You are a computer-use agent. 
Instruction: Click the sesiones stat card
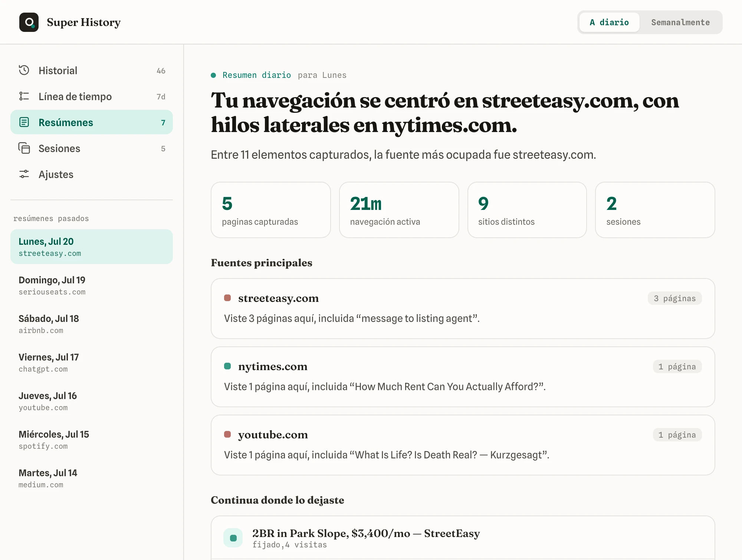click(x=655, y=210)
